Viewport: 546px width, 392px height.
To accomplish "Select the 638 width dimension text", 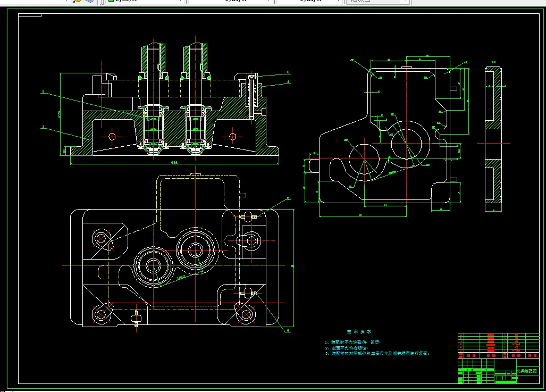I will pyautogui.click(x=174, y=162).
